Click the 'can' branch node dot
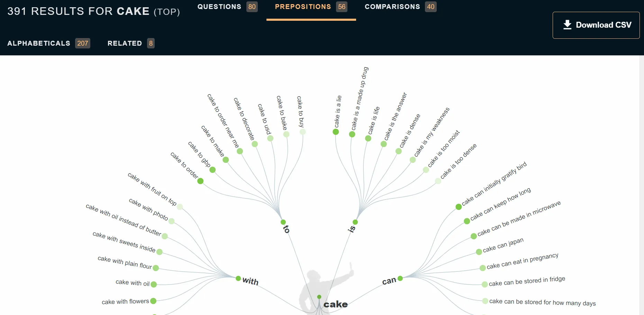Image resolution: width=644 pixels, height=315 pixels. pos(400,278)
